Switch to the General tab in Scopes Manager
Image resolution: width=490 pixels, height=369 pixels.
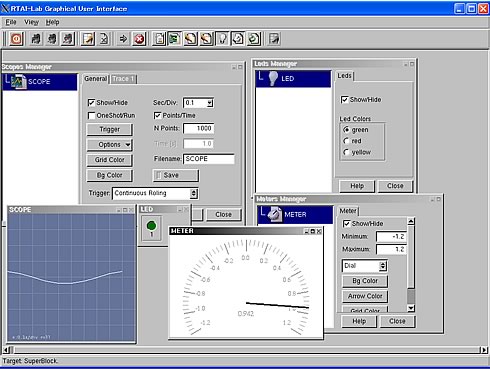coord(95,79)
